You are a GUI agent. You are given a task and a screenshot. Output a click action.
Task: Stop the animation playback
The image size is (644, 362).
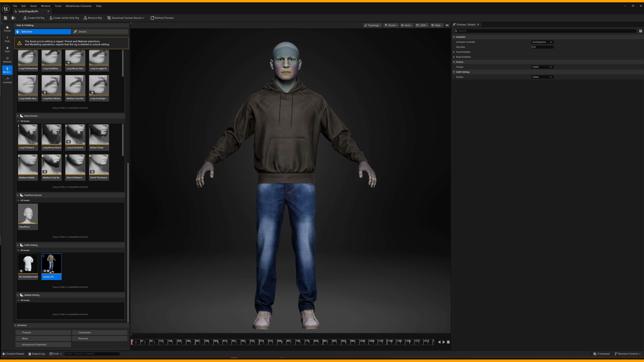pyautogui.click(x=448, y=342)
